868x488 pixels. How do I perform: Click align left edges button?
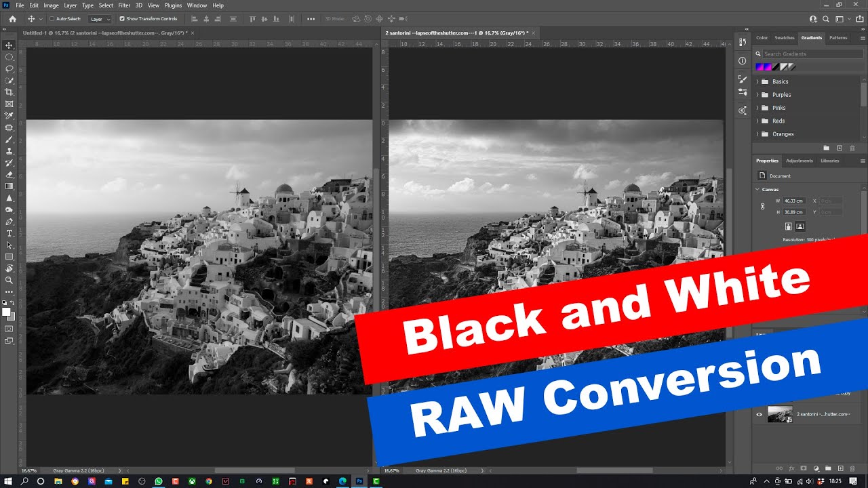pos(195,19)
